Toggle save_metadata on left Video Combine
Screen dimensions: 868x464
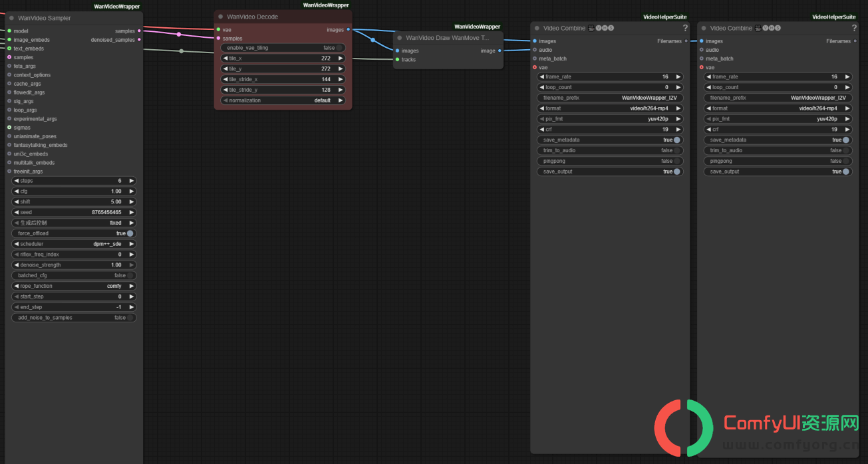pos(610,140)
